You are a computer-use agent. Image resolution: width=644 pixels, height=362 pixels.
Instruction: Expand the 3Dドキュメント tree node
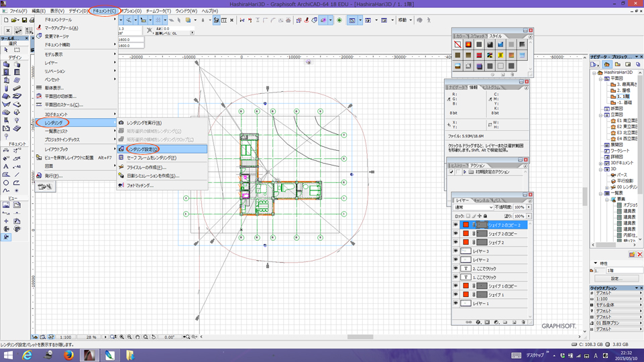coord(600,163)
